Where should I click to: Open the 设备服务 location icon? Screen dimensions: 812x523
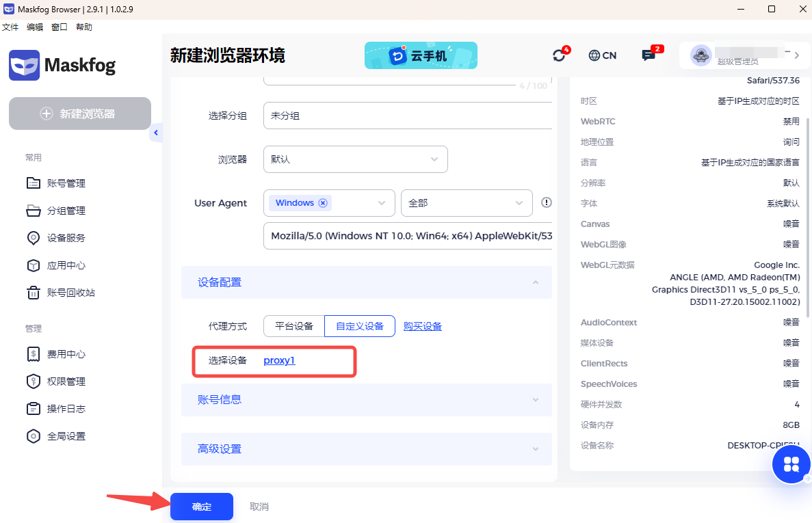pos(33,238)
